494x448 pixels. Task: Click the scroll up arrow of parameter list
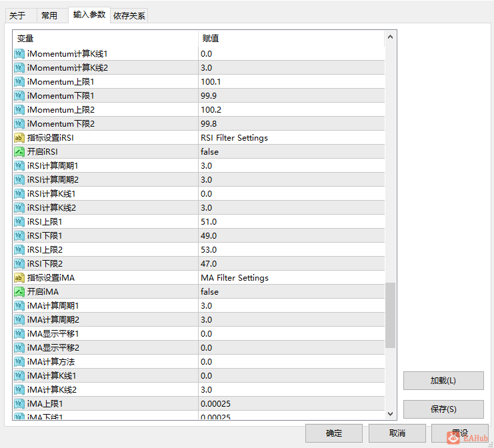(391, 37)
